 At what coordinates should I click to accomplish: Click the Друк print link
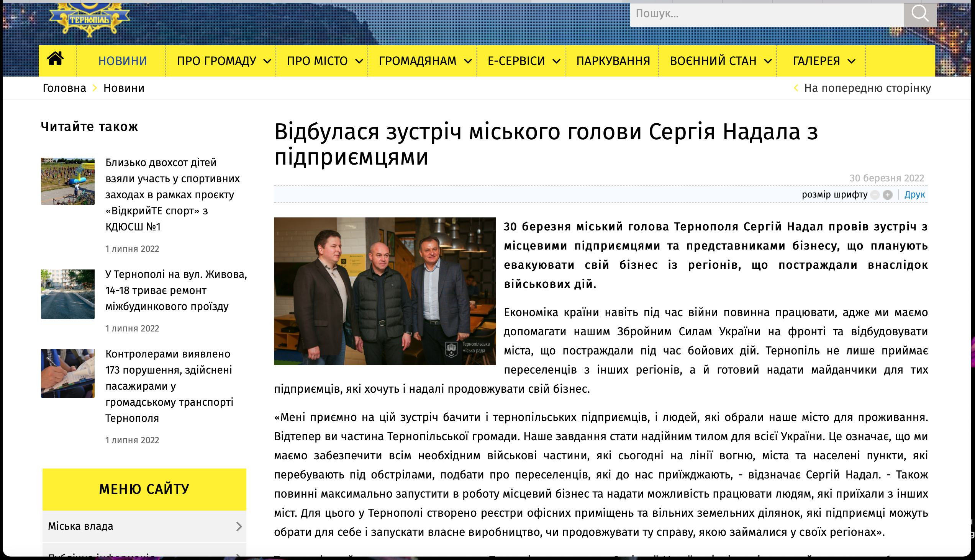click(x=914, y=194)
